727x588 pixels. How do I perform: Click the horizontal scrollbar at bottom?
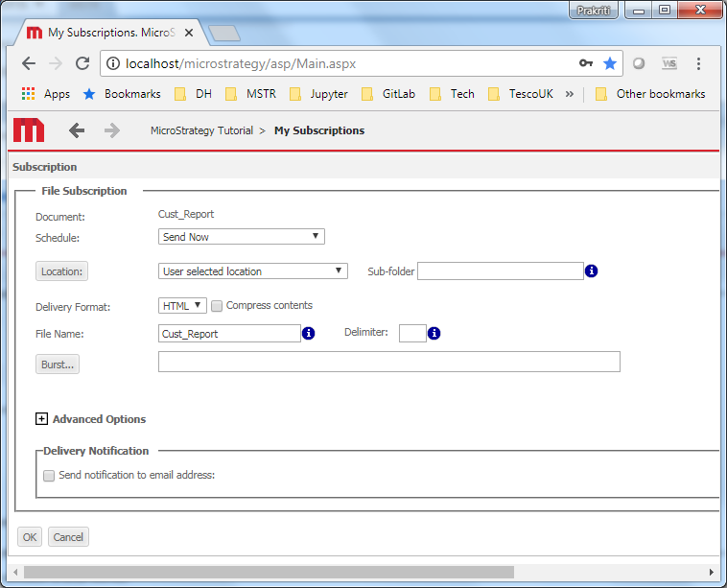[x=269, y=572]
